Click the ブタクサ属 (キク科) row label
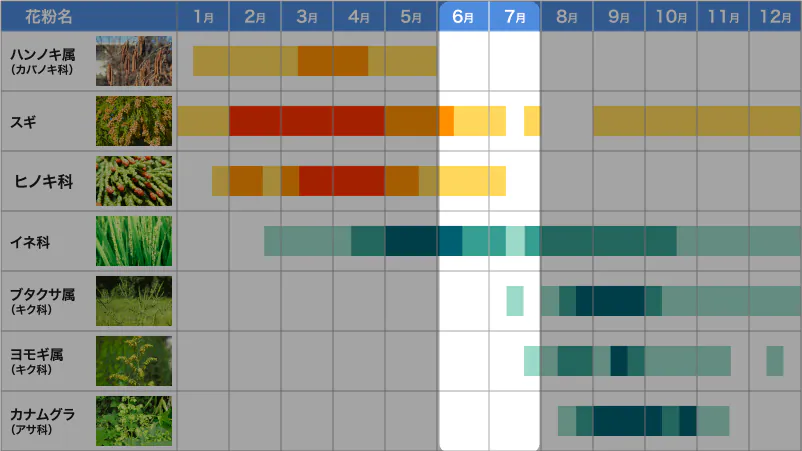Screen dimensions: 802x451 tap(43, 301)
